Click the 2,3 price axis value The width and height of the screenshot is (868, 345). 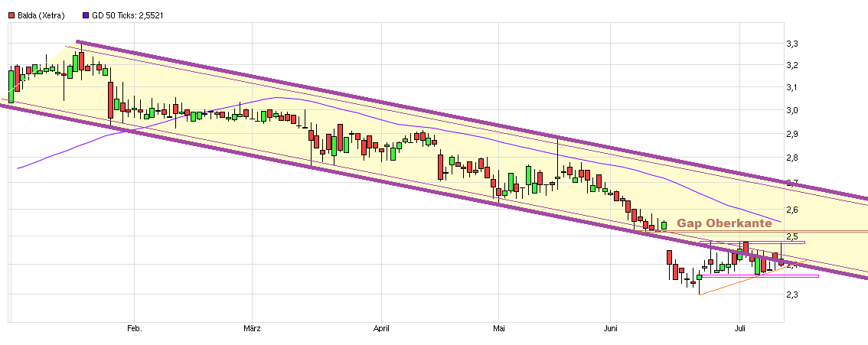pos(793,295)
